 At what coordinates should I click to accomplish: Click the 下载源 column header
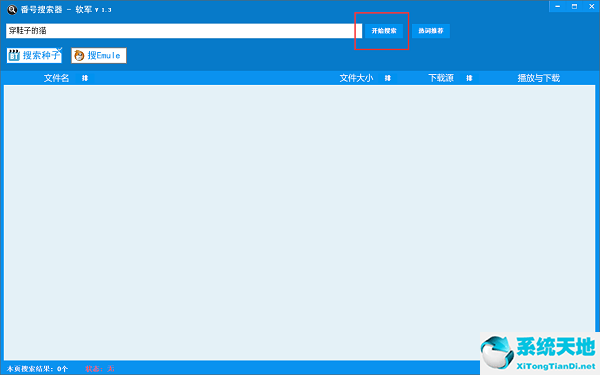[x=441, y=78]
